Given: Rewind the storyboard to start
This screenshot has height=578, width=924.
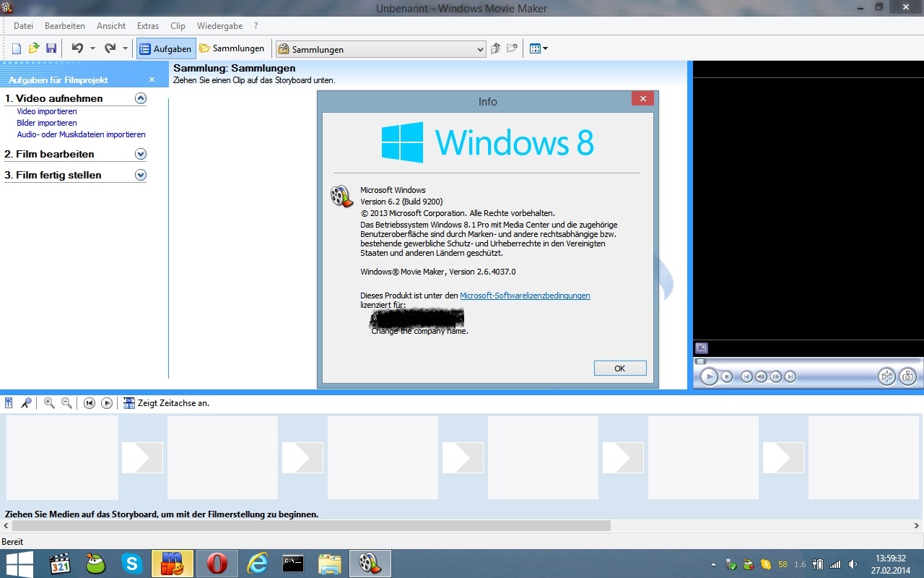Looking at the screenshot, I should [90, 403].
